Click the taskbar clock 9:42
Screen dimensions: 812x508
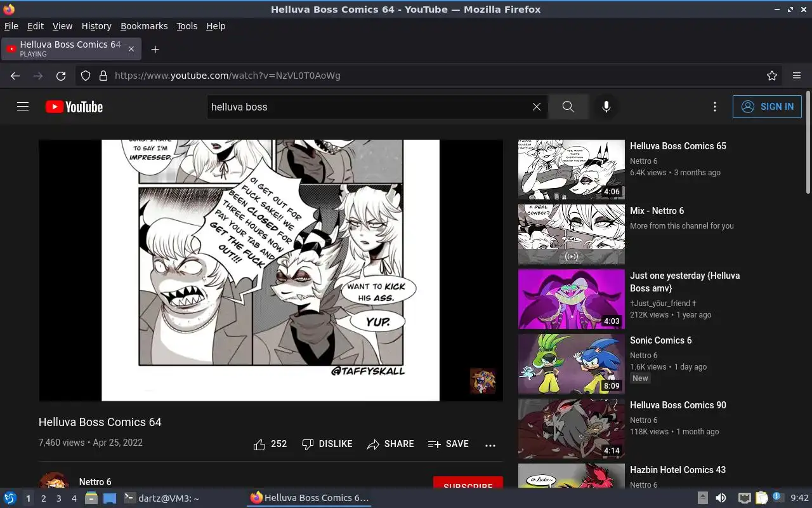point(800,498)
